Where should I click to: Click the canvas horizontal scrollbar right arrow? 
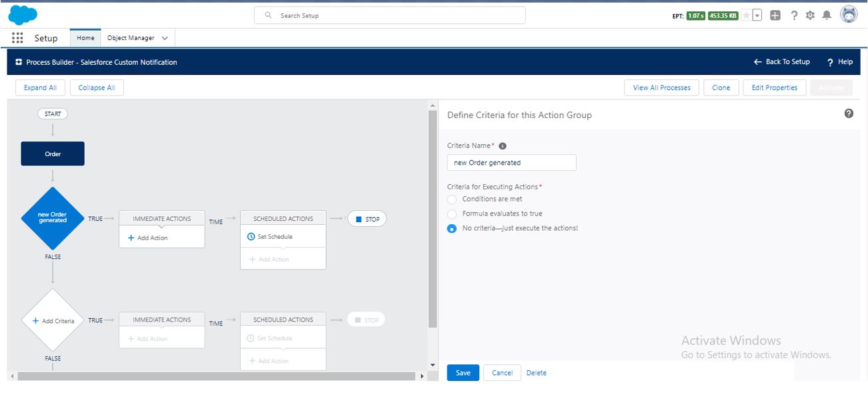point(421,376)
